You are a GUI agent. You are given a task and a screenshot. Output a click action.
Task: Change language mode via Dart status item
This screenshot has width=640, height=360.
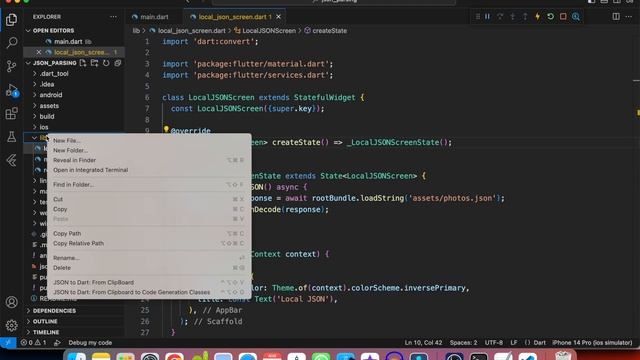click(x=540, y=343)
